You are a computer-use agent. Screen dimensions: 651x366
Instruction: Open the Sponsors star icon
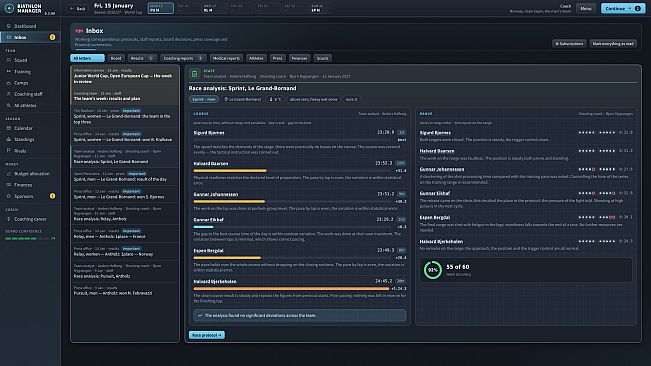[9, 196]
